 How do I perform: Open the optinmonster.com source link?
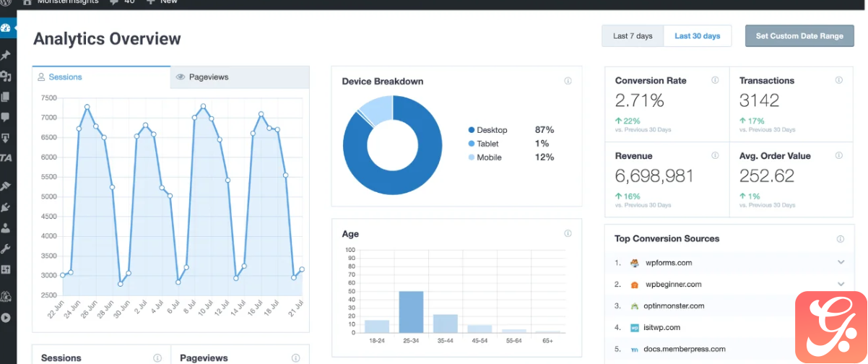coord(674,306)
